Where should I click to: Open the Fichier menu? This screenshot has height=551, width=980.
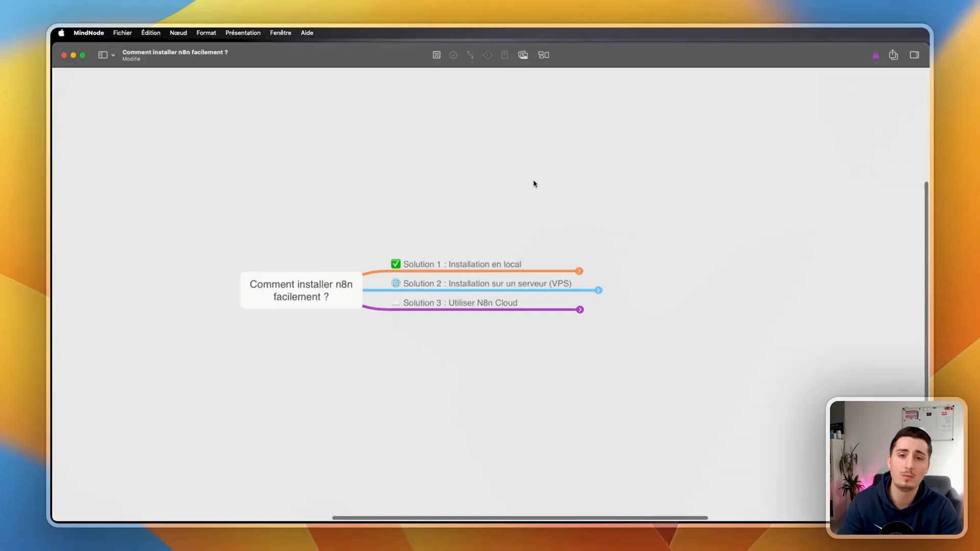coord(122,33)
